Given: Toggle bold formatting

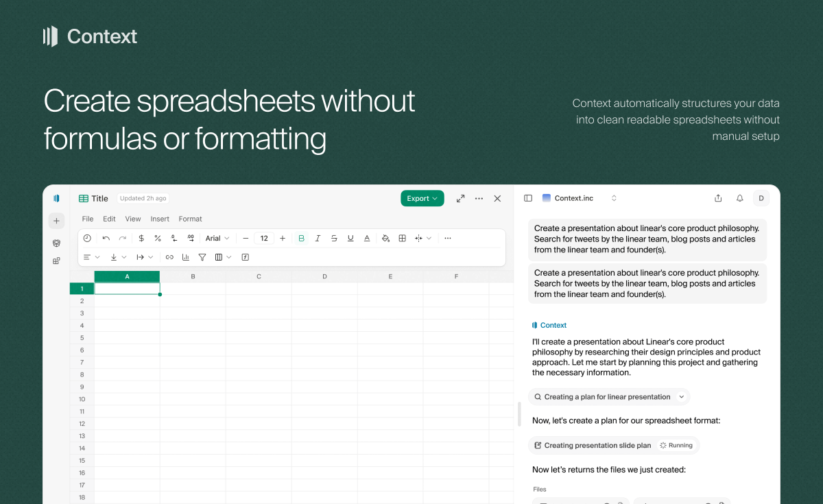Looking at the screenshot, I should 301,238.
